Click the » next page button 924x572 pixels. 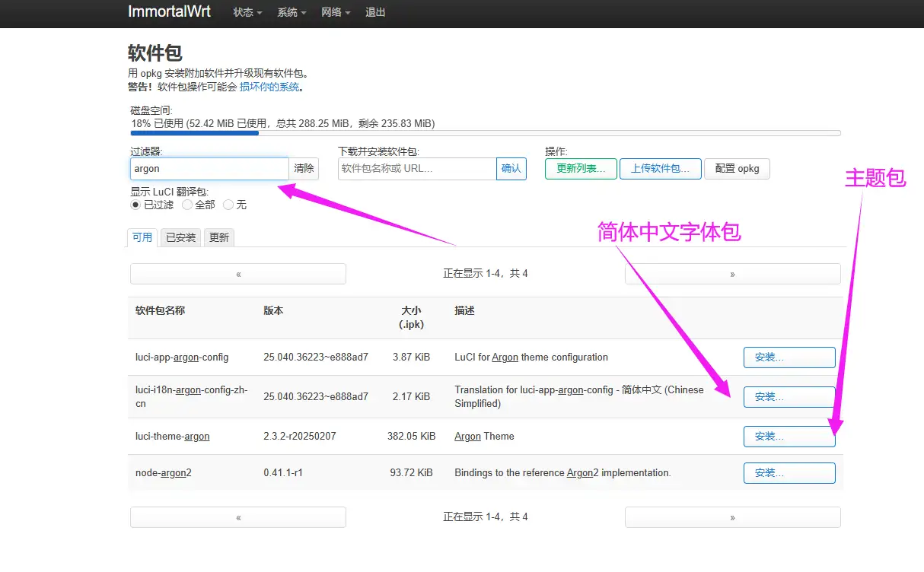click(731, 273)
